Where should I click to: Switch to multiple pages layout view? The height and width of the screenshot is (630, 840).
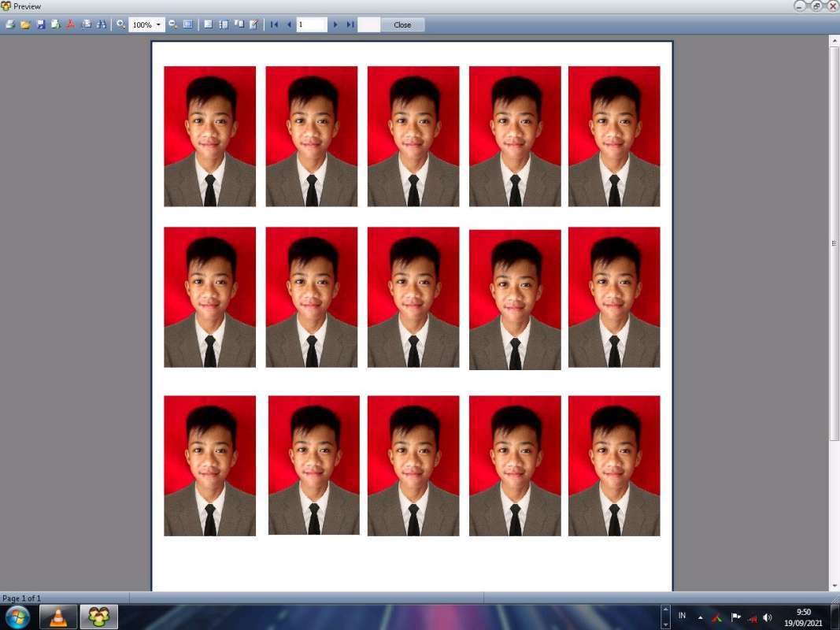click(x=224, y=24)
